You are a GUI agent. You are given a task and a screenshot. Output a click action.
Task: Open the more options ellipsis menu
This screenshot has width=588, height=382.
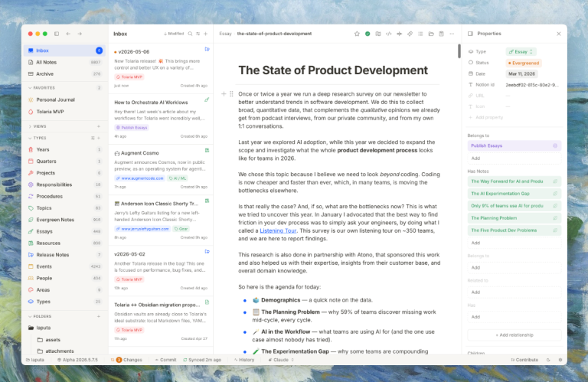click(x=452, y=34)
